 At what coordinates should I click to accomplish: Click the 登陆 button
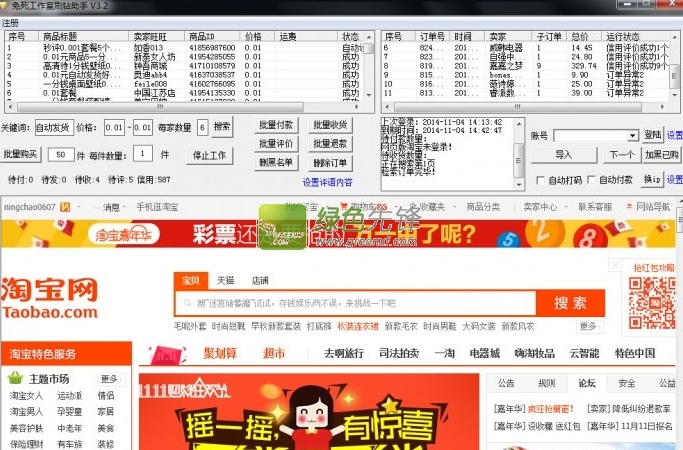click(653, 135)
